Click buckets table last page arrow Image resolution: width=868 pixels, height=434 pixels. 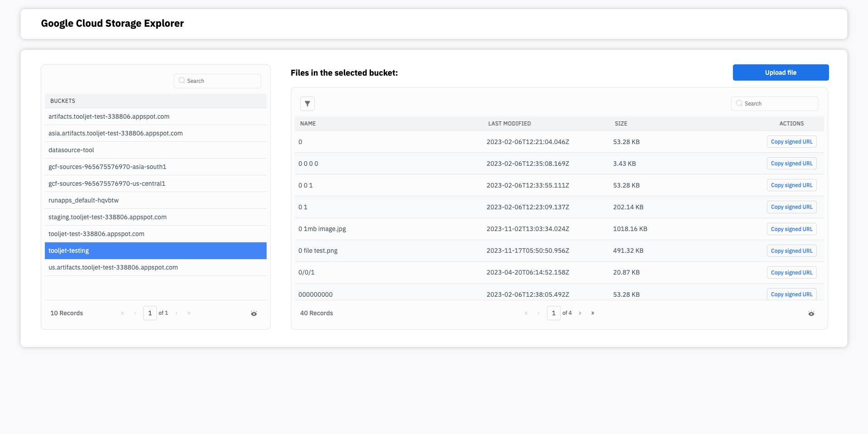pyautogui.click(x=189, y=313)
